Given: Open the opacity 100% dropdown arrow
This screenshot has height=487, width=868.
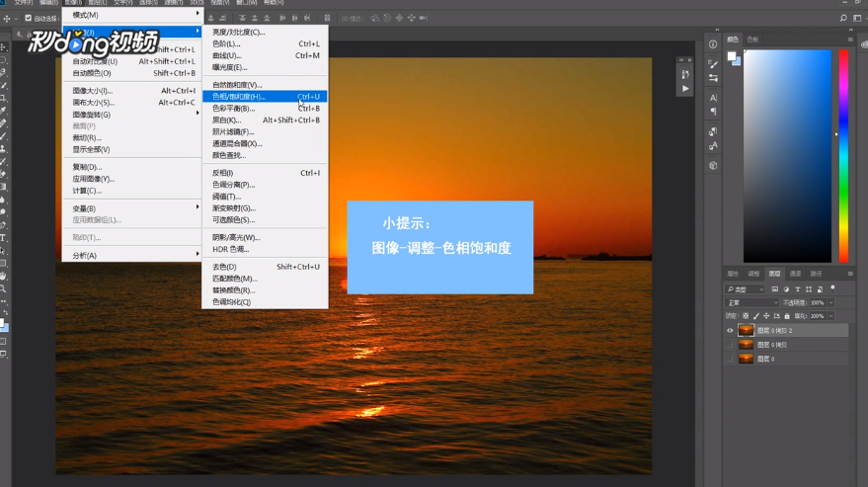Looking at the screenshot, I should tap(830, 302).
